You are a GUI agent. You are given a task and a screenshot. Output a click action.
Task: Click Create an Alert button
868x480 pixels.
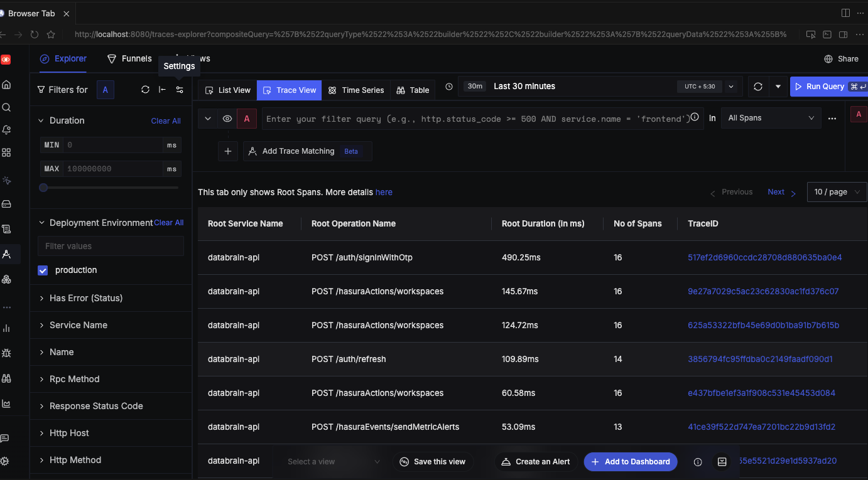pyautogui.click(x=536, y=462)
